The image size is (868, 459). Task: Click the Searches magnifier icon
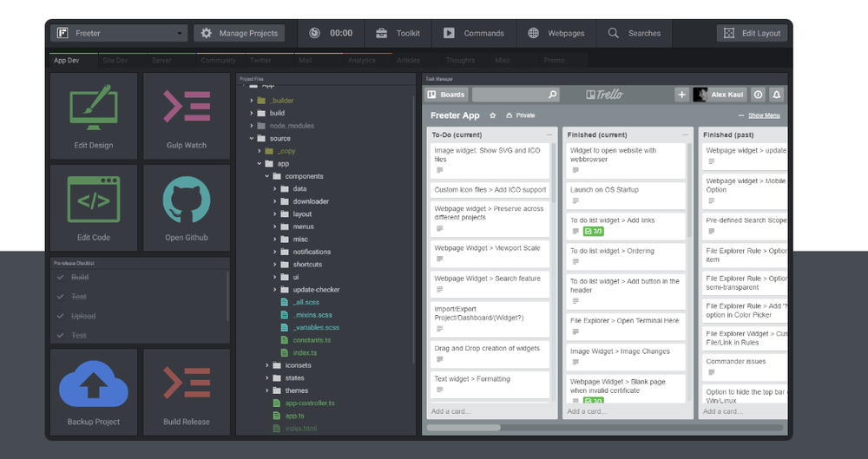(x=614, y=33)
